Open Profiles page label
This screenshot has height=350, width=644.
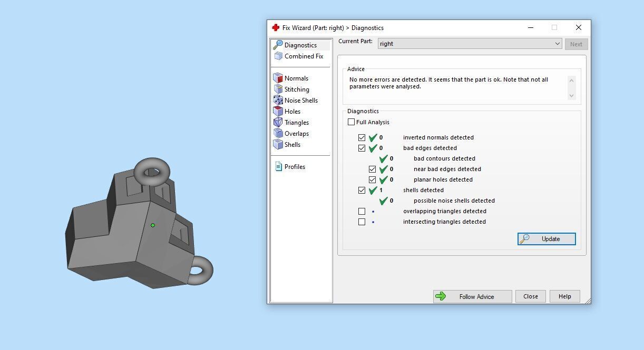(295, 167)
